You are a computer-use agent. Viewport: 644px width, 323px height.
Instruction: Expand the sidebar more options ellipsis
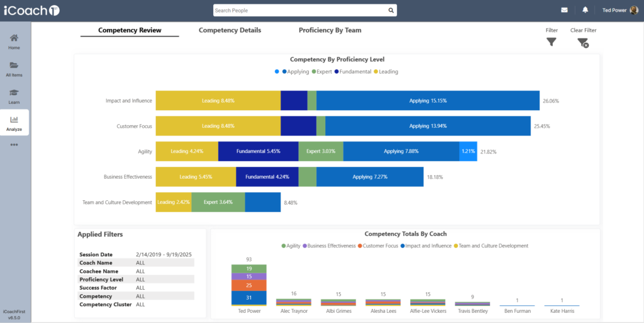(x=14, y=145)
